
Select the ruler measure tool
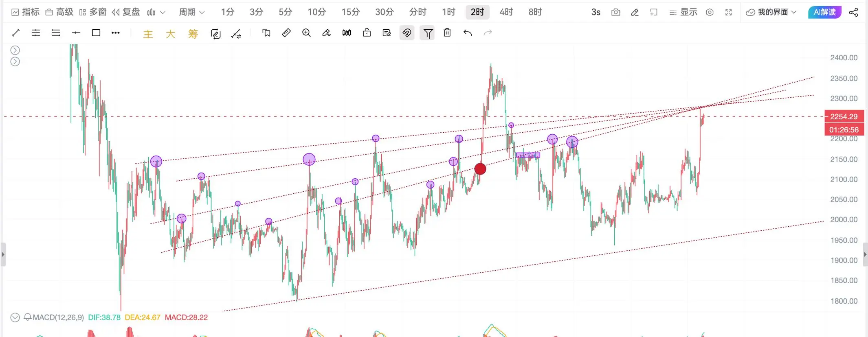[286, 33]
